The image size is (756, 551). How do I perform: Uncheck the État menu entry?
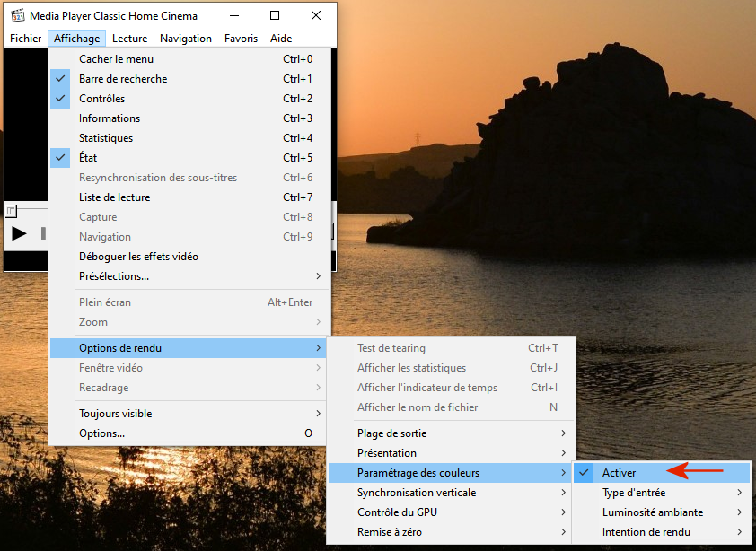88,158
